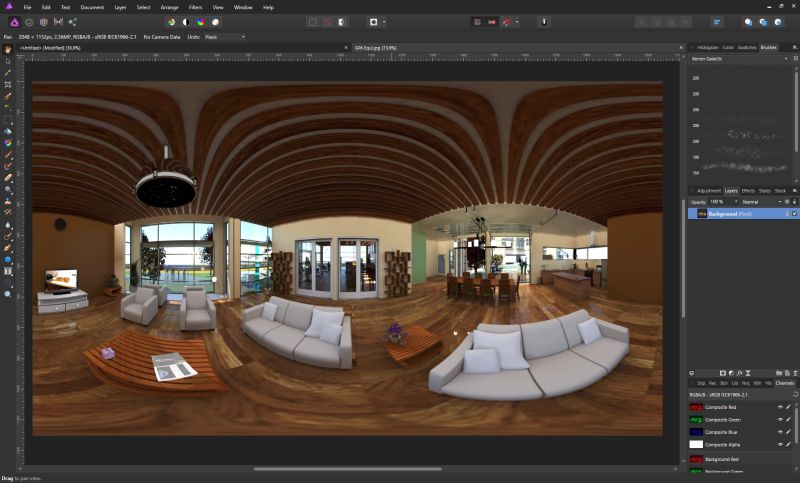
Task: Select the Move tool
Action: [8, 61]
